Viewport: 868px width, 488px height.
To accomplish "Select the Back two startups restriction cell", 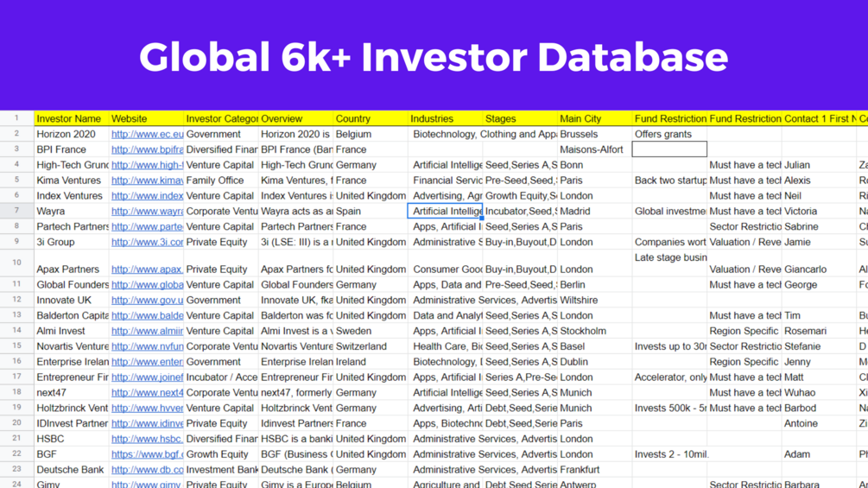I will [669, 181].
